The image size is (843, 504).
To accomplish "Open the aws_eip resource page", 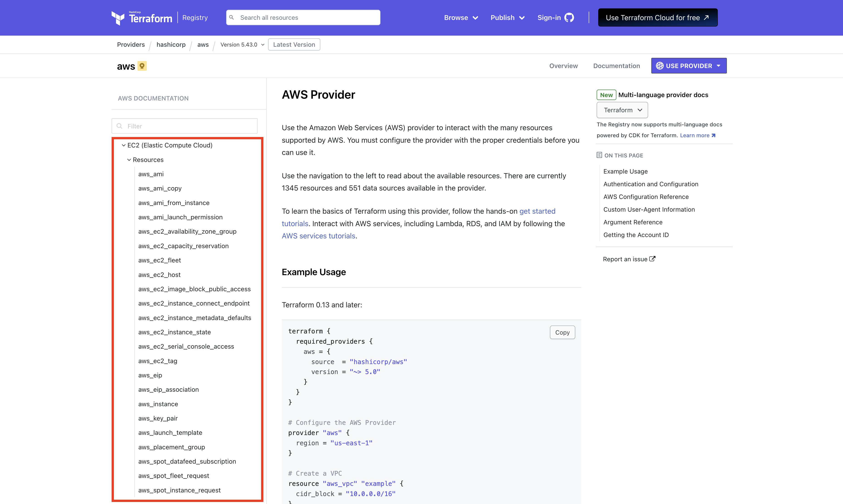I will click(x=150, y=376).
